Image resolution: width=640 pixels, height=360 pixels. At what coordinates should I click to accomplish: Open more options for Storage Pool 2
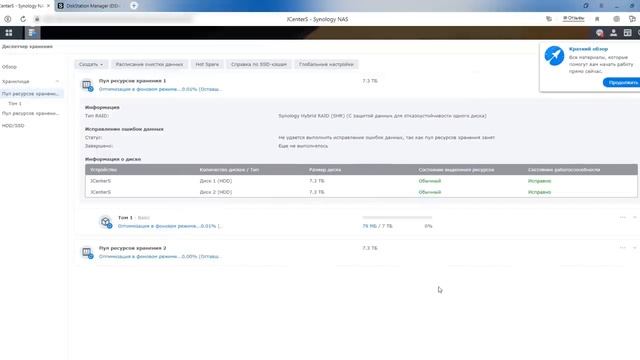pyautogui.click(x=622, y=248)
